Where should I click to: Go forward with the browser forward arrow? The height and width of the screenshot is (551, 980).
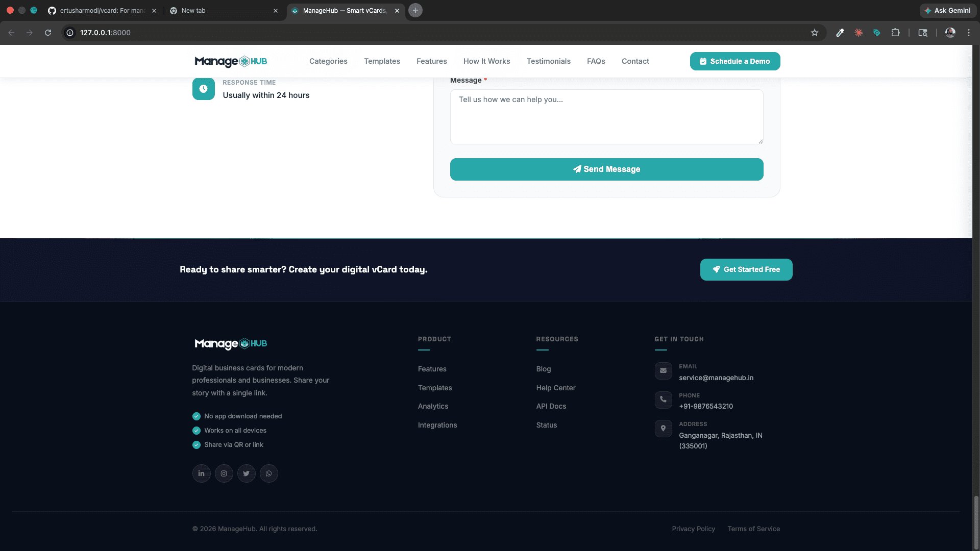click(30, 33)
